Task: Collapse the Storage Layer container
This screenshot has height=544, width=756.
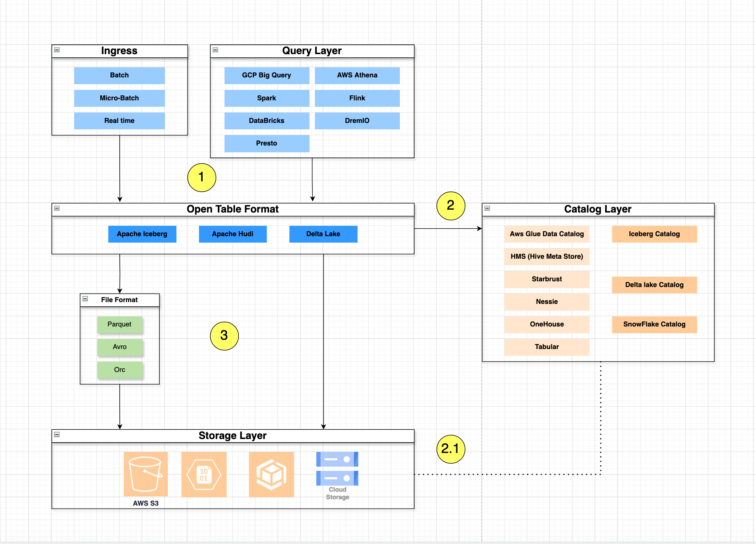Action: [x=57, y=435]
